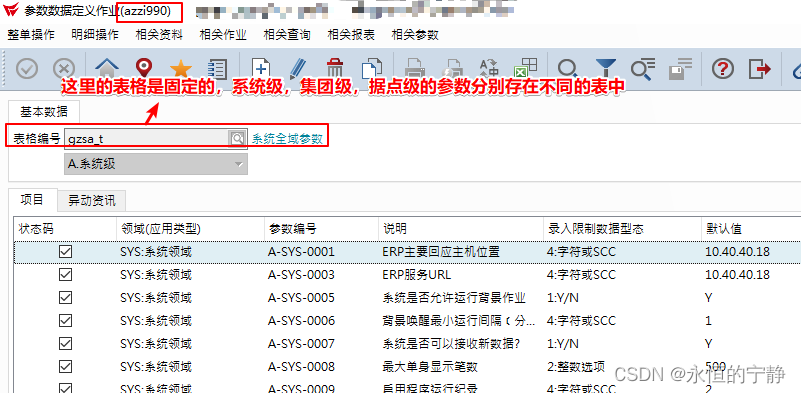Exit program via door arrow icon
This screenshot has height=393, width=801.
(760, 68)
